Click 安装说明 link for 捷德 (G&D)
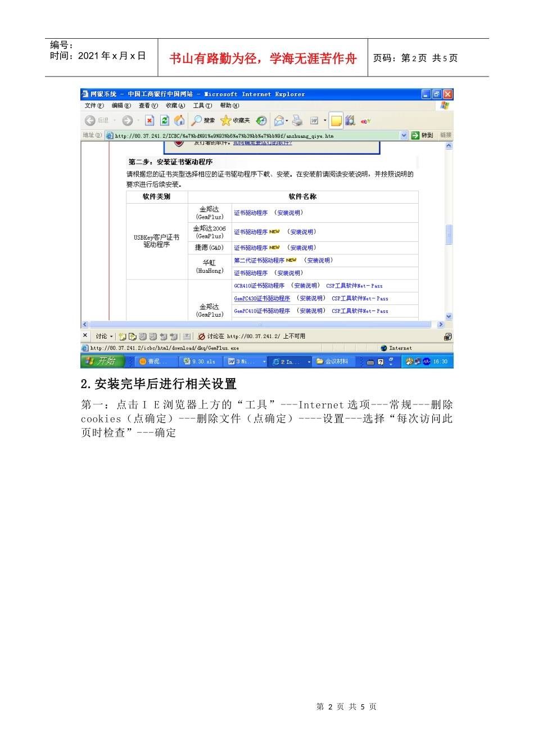Screen dimensions: 534x756 [x=302, y=247]
